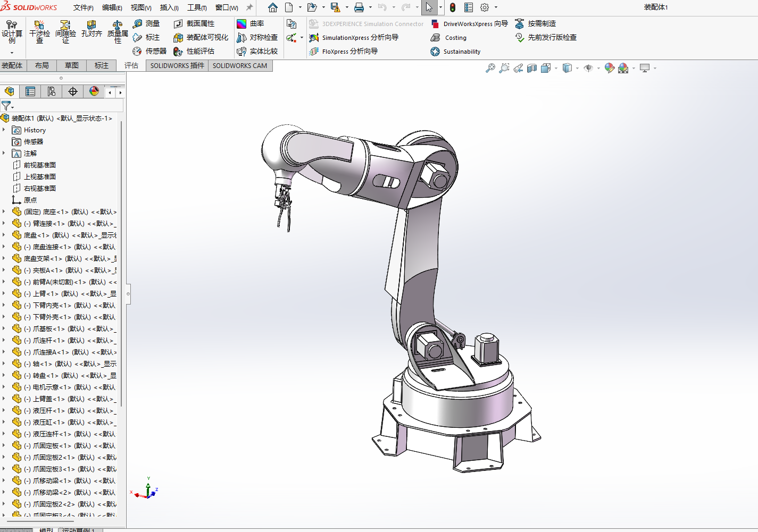Start Performance Evaluation (性能评估)
758x532 pixels.
[194, 51]
